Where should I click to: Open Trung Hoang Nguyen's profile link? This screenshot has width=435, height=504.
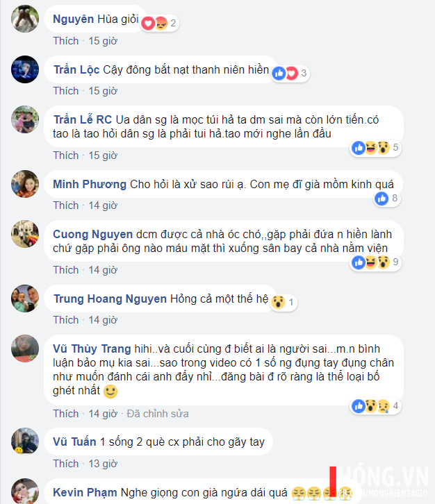coord(110,299)
